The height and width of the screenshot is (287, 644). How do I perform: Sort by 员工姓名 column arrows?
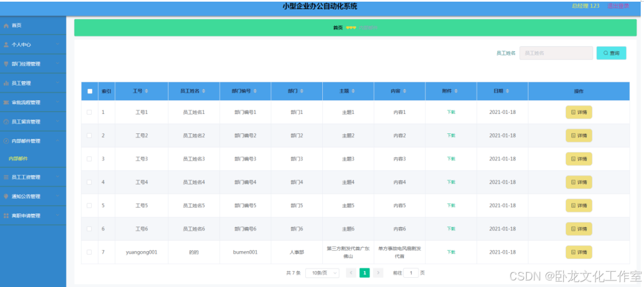tap(203, 91)
